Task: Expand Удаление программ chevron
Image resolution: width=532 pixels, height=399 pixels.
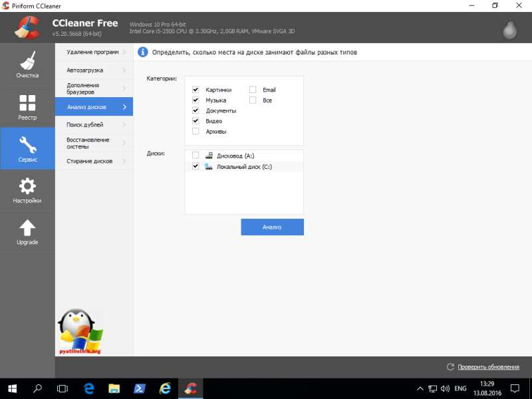Action: click(x=124, y=52)
